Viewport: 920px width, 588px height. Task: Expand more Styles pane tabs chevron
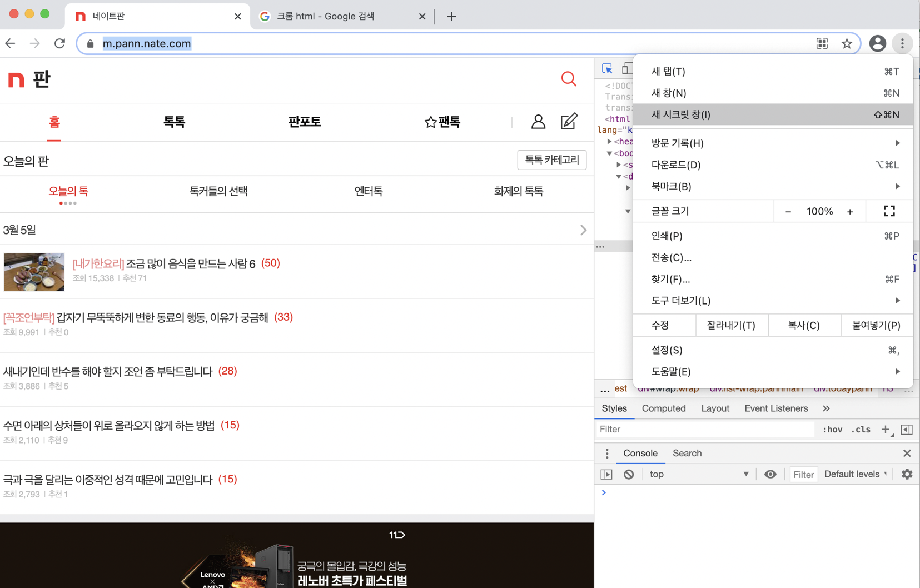(826, 408)
